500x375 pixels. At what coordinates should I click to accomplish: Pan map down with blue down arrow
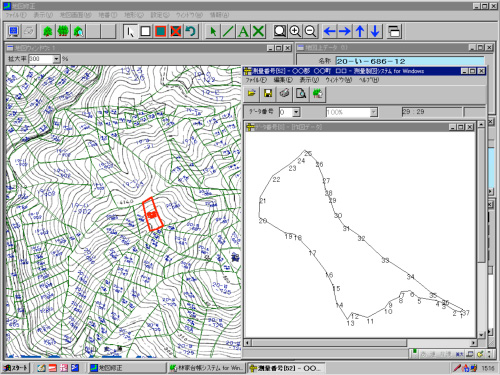tap(375, 31)
